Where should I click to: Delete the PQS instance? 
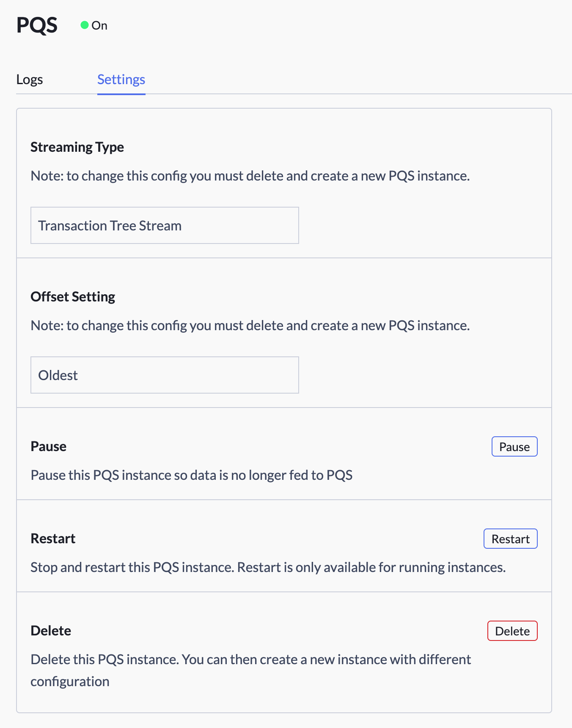[512, 631]
